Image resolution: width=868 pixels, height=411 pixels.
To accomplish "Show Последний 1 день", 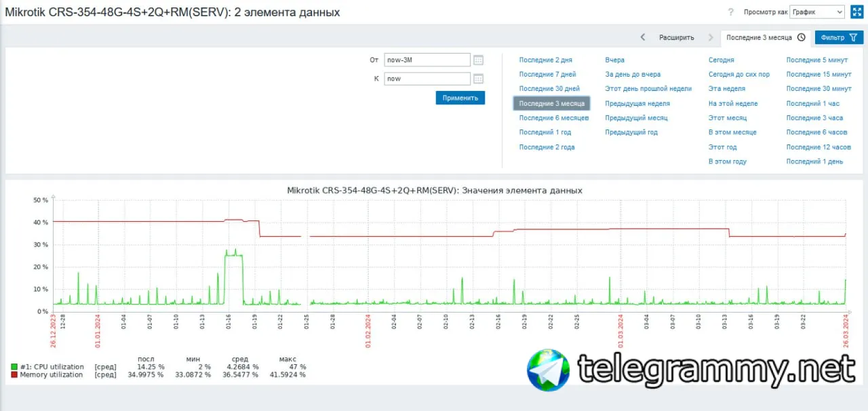I will 814,161.
